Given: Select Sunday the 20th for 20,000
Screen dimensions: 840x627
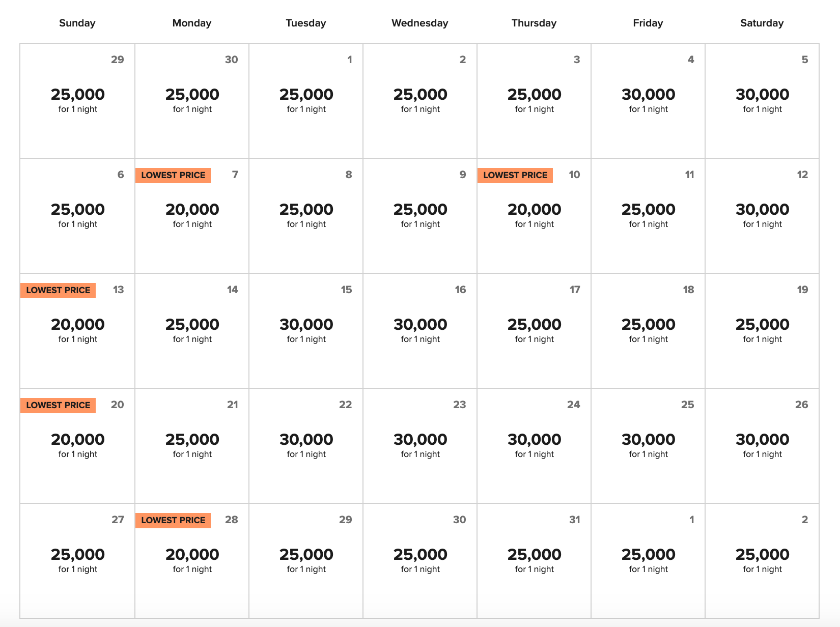Looking at the screenshot, I should pyautogui.click(x=77, y=446).
